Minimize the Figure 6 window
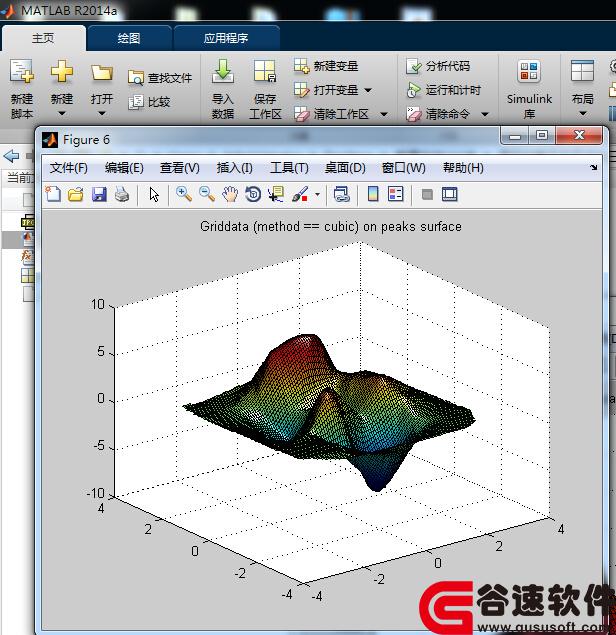 515,135
